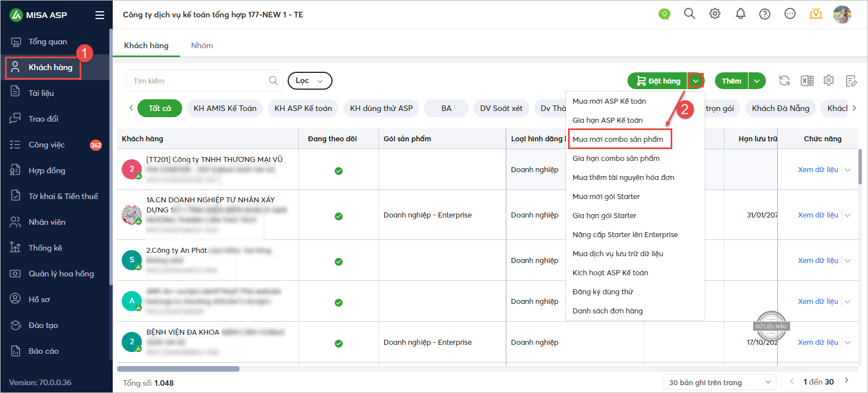The image size is (868, 393).
Task: Switch to the Nhóm tab
Action: 202,45
